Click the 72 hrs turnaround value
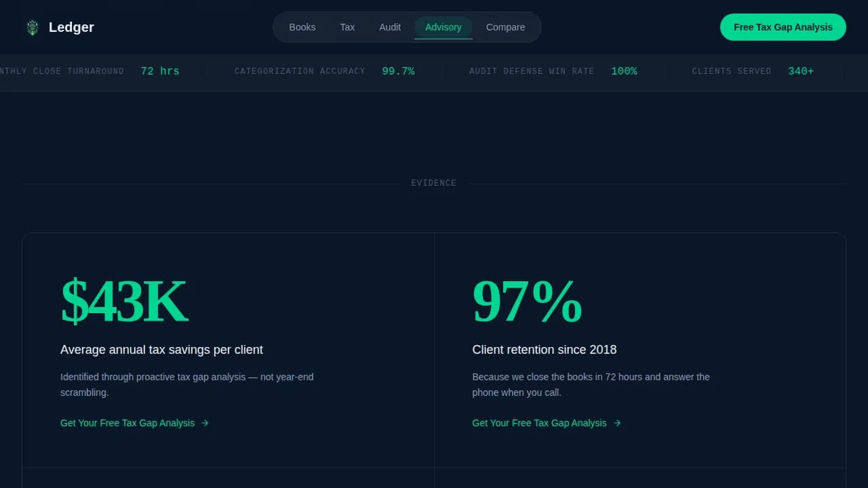The image size is (868, 488). [x=160, y=71]
